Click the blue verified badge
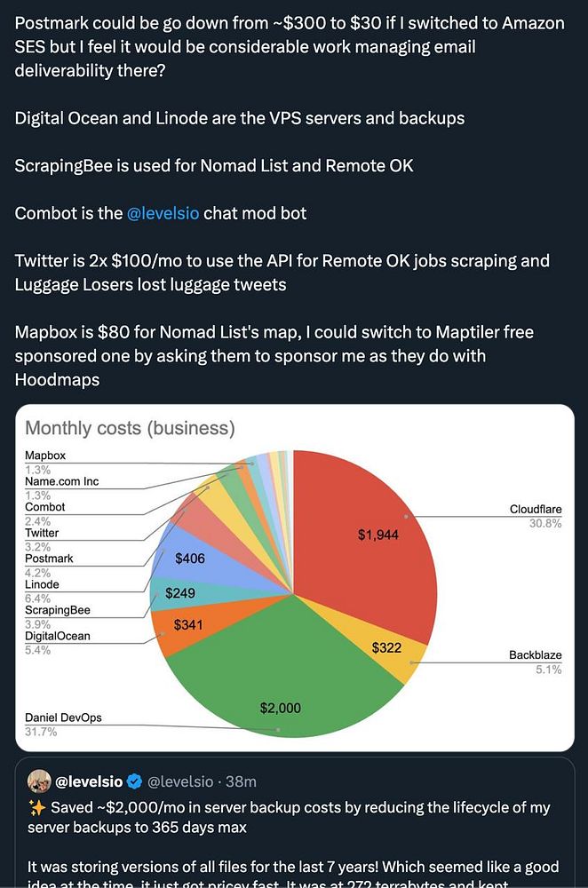Image resolution: width=588 pixels, height=888 pixels. [x=134, y=781]
